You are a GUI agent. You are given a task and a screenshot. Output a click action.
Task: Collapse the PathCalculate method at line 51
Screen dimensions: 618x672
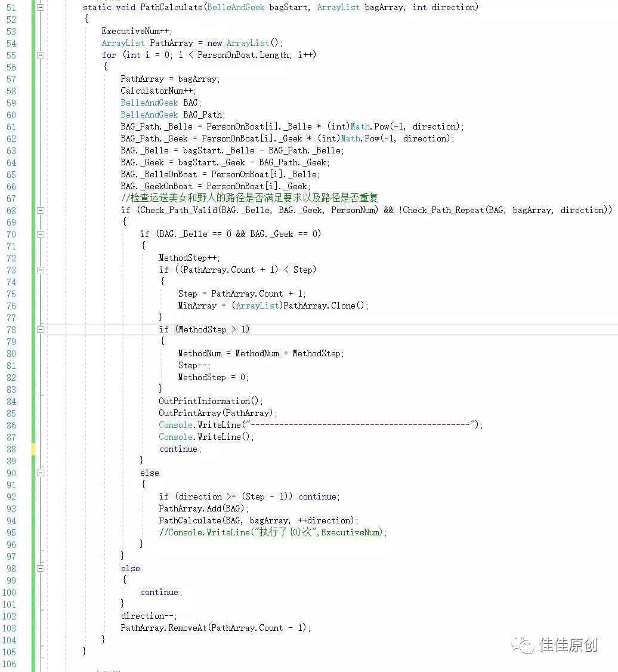point(41,7)
